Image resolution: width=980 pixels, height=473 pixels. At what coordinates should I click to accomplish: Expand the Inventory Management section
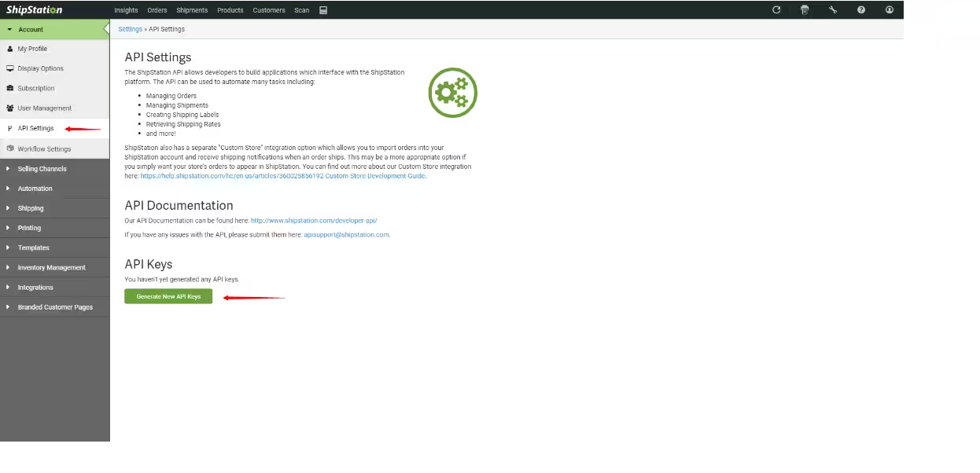tap(54, 267)
